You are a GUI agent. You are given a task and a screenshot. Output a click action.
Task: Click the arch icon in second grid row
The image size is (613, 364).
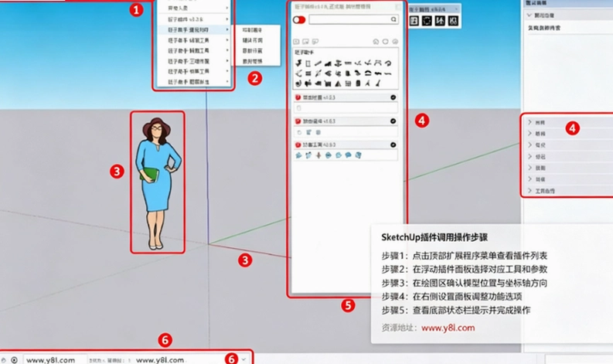[368, 73]
